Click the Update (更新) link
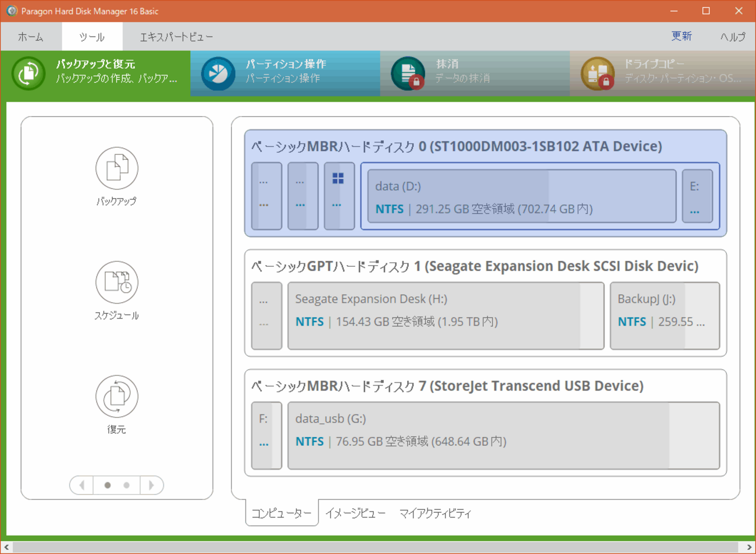 [681, 36]
